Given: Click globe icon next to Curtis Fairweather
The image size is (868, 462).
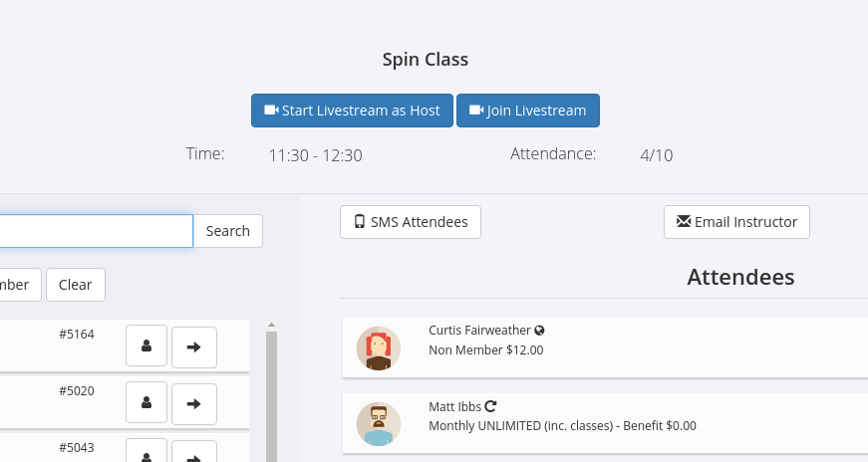Looking at the screenshot, I should click(x=539, y=331).
